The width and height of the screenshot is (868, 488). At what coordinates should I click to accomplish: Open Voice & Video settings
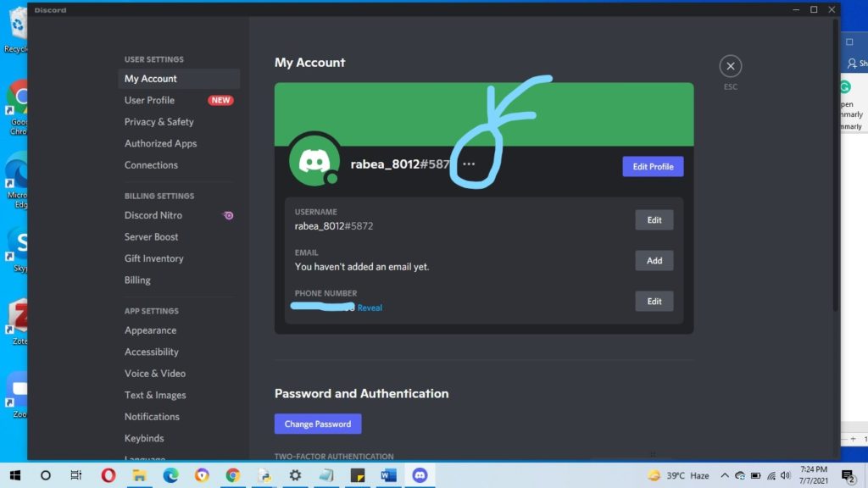179,374
